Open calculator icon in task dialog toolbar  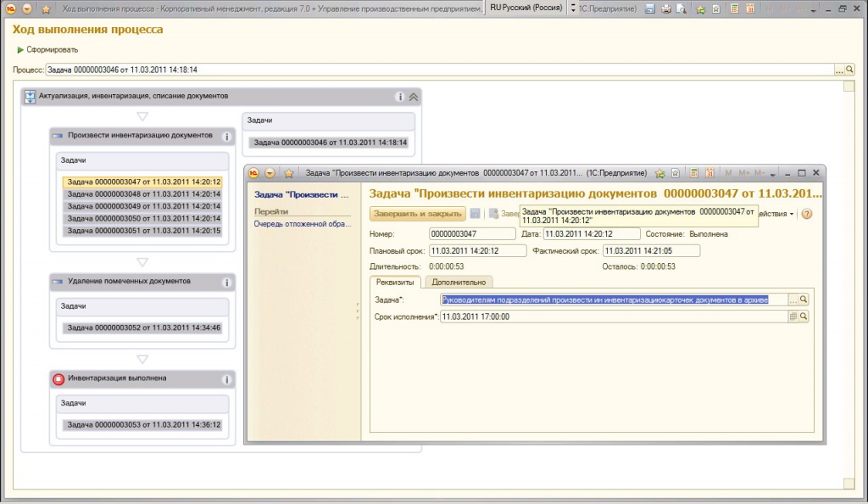[x=693, y=173]
